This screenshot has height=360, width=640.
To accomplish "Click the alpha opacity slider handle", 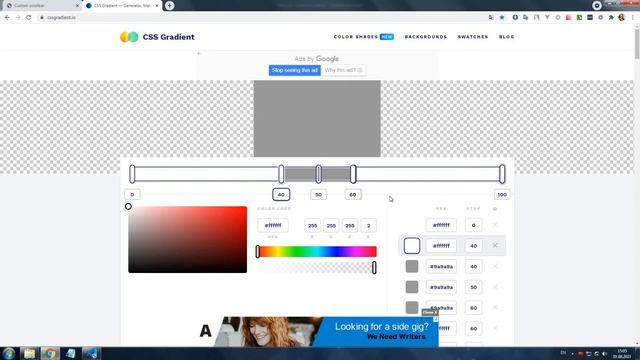I will [374, 268].
